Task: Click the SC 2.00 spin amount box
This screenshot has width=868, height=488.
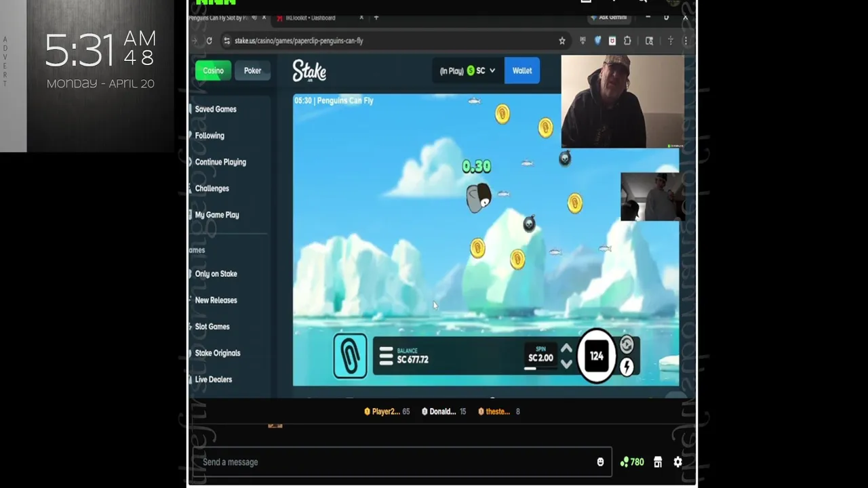Action: pos(540,357)
